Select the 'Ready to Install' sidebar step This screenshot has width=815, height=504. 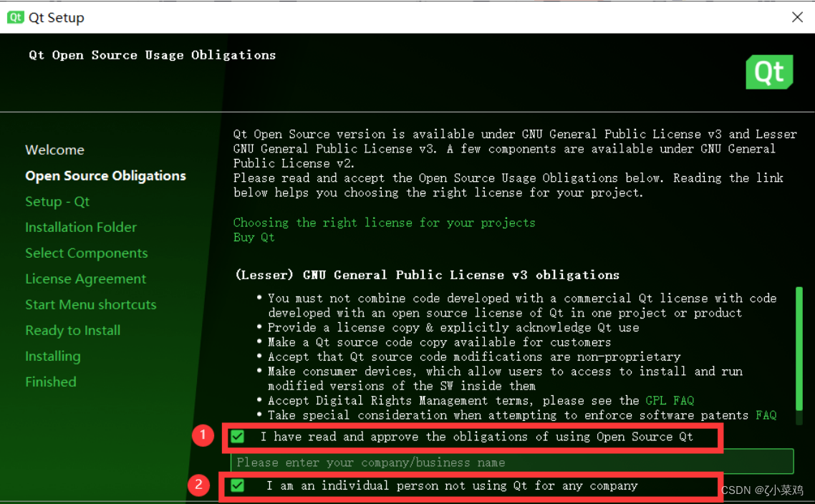[73, 331]
